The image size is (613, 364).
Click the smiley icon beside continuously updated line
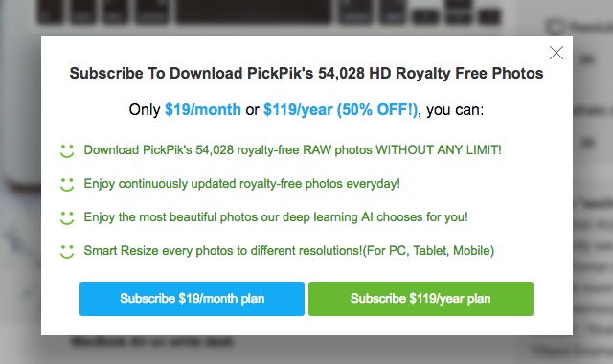pos(67,185)
